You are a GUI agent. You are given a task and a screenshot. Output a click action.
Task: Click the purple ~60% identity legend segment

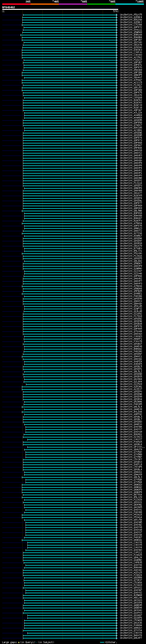pos(73,4)
